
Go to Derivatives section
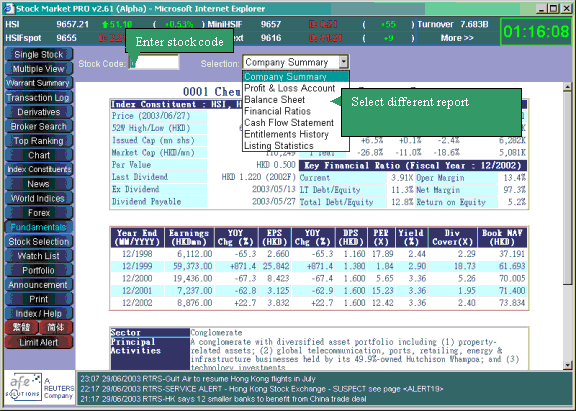pos(39,112)
